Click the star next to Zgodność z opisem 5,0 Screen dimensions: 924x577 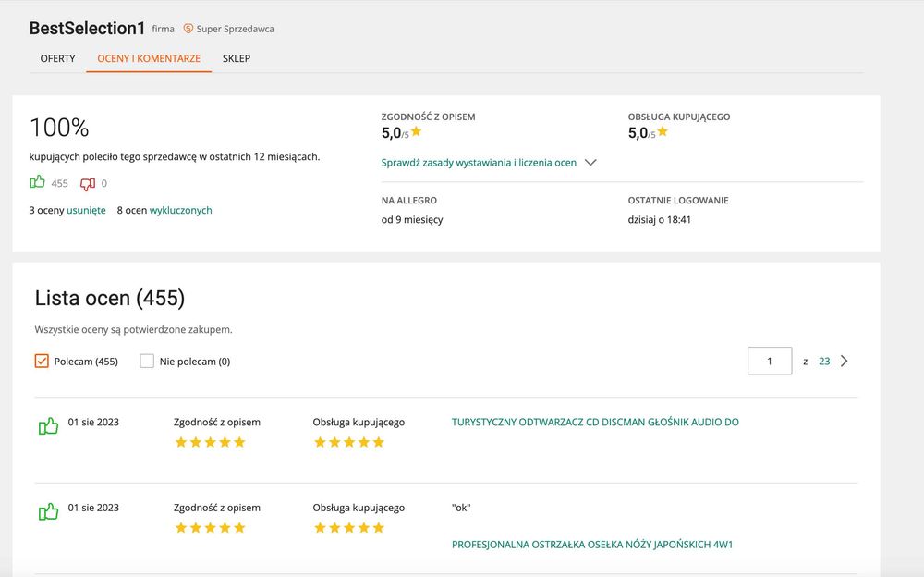[417, 132]
